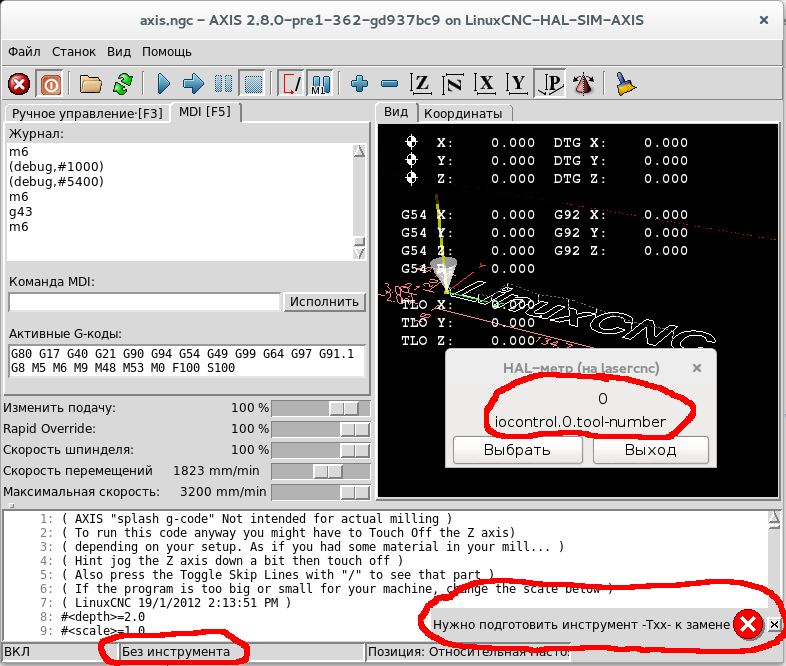Close the HAL-метр dialog
Screen dimensions: 786x666
(x=697, y=368)
